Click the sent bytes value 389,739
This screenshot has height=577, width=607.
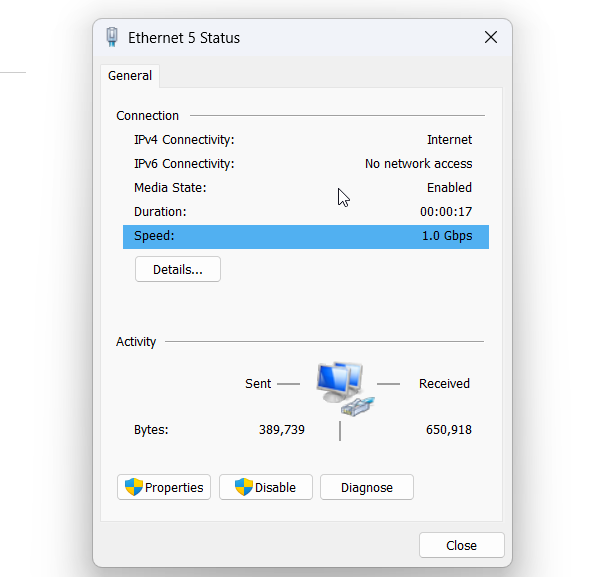click(x=282, y=430)
